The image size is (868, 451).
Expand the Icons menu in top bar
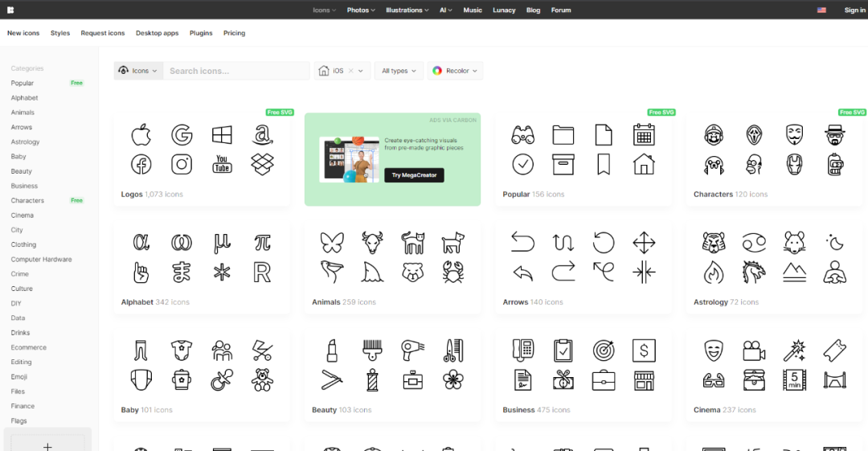325,10
